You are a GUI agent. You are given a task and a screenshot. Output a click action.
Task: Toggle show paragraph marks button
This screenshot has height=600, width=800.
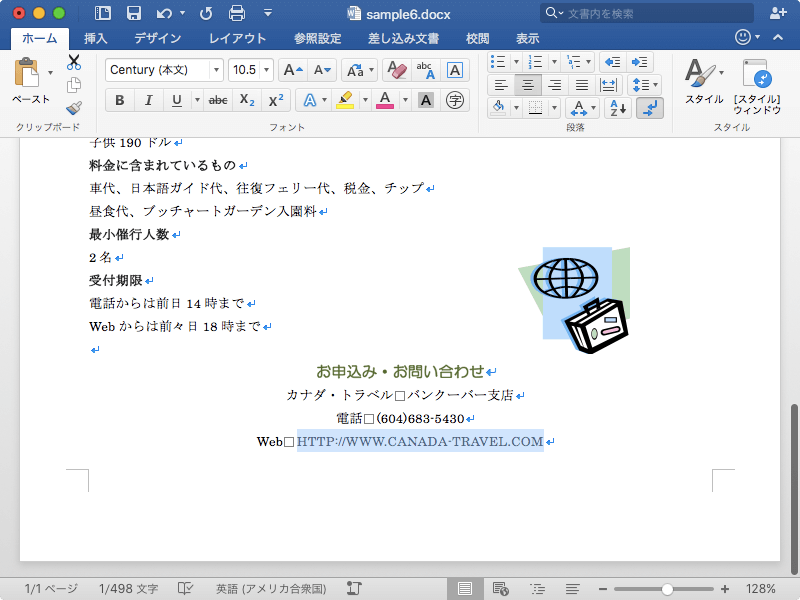point(649,108)
